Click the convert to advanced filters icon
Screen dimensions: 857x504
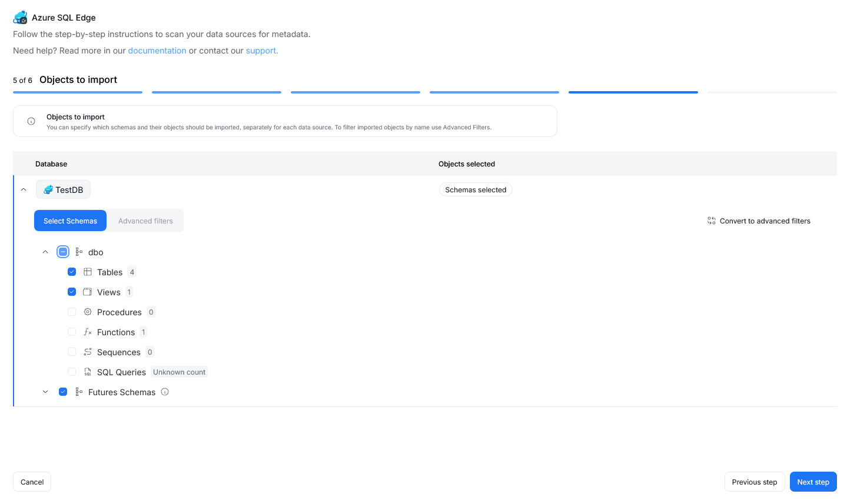coord(712,221)
